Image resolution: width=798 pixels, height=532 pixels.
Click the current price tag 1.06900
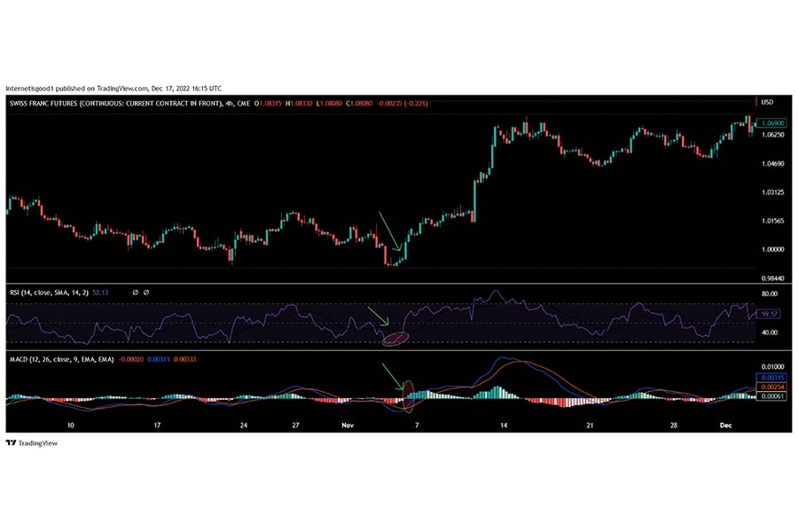tap(772, 122)
